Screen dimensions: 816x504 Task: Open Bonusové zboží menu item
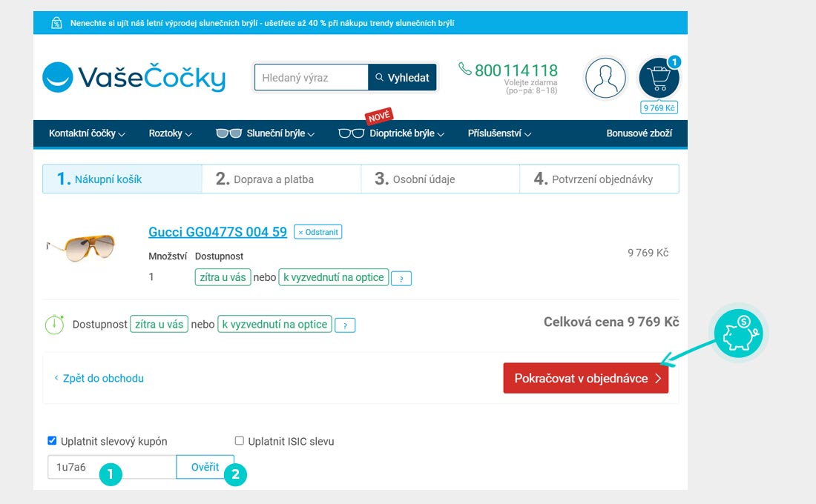pyautogui.click(x=639, y=133)
